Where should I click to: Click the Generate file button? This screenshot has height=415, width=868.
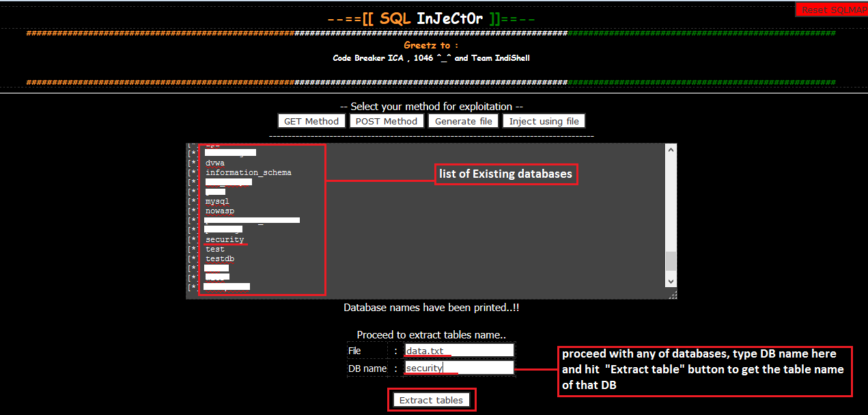tap(463, 120)
